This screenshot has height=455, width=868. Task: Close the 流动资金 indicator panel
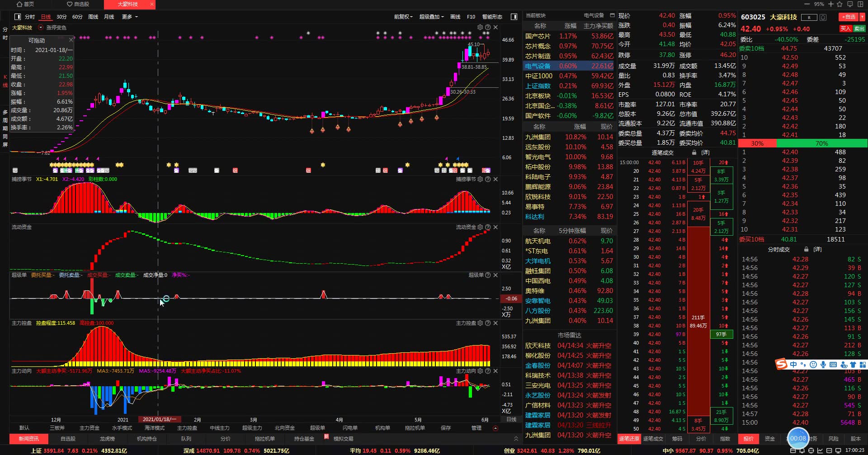click(495, 227)
